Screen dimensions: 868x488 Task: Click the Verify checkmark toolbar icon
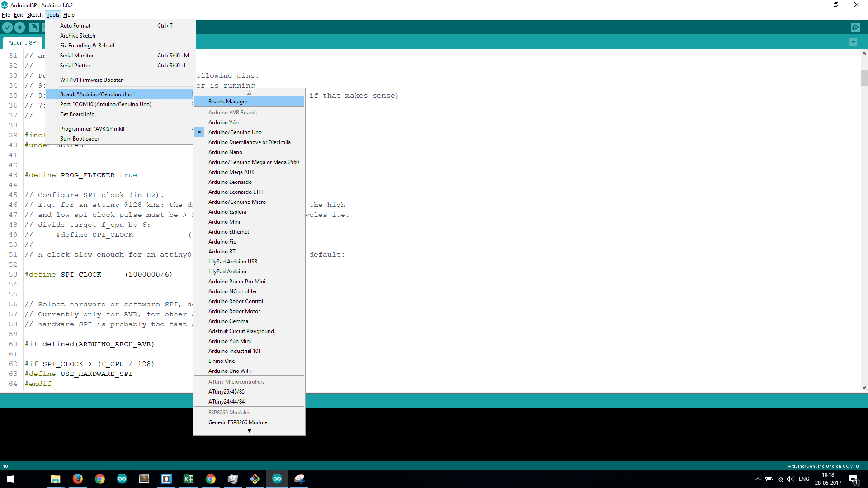pyautogui.click(x=7, y=28)
